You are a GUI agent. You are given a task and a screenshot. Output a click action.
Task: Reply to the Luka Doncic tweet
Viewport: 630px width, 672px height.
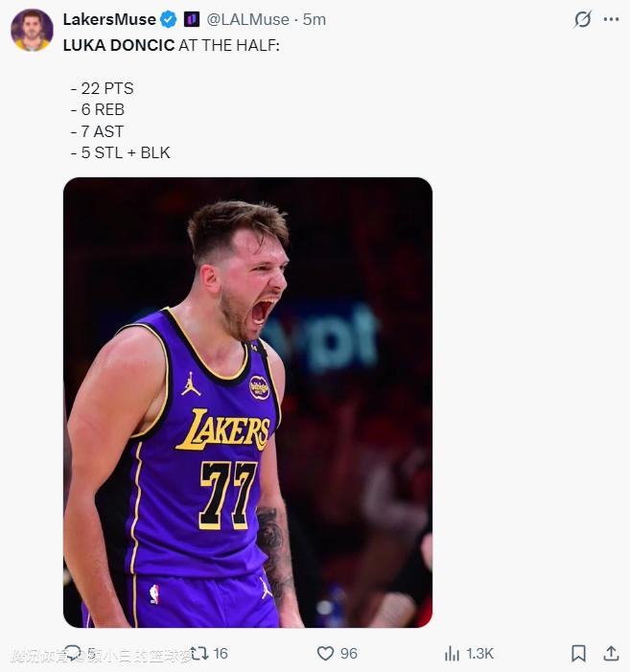[73, 653]
